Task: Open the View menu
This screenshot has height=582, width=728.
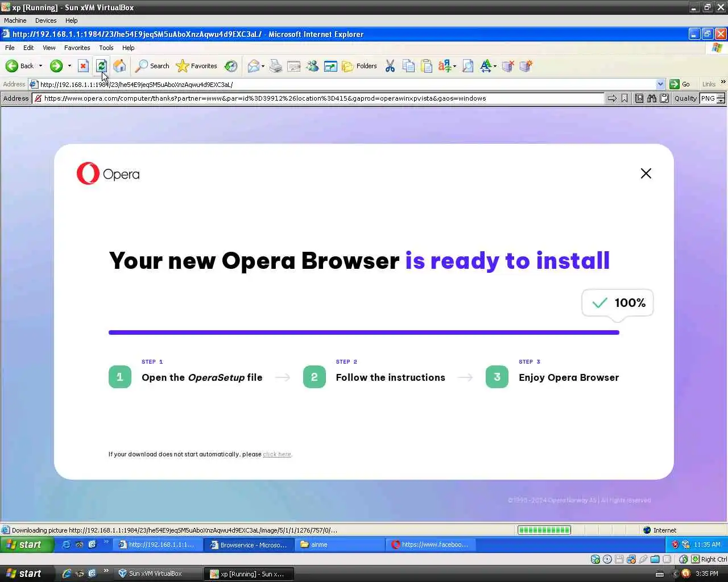Action: (49, 48)
